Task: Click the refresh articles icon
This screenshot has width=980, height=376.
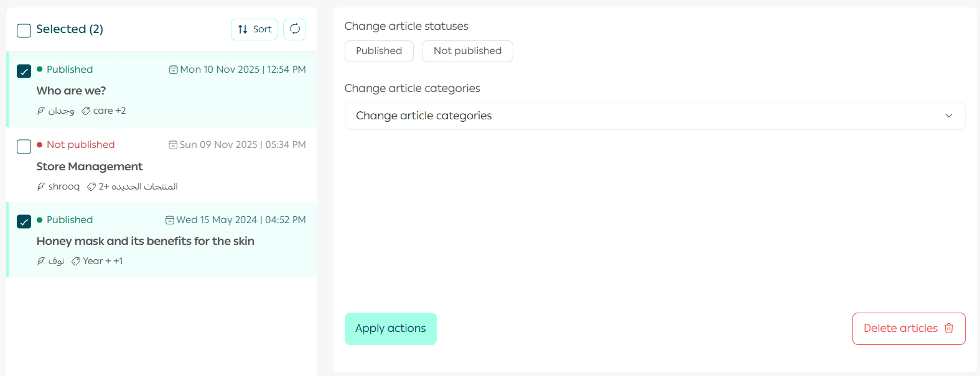Action: coord(294,29)
